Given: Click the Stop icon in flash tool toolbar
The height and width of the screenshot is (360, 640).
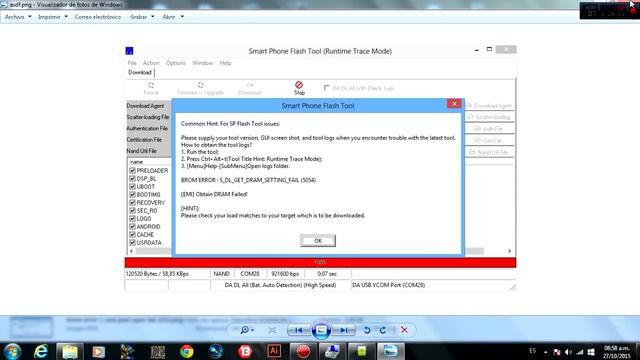Looking at the screenshot, I should 299,85.
